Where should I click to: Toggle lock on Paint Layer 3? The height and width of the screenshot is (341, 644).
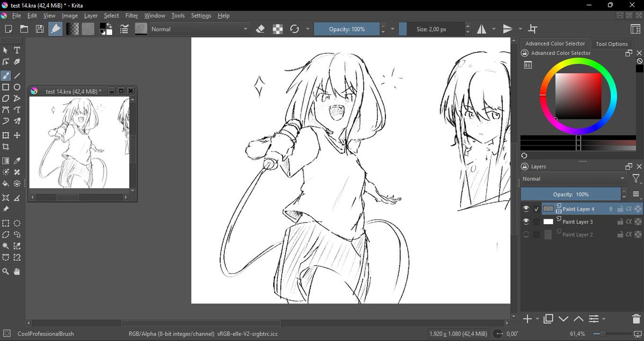tap(619, 221)
